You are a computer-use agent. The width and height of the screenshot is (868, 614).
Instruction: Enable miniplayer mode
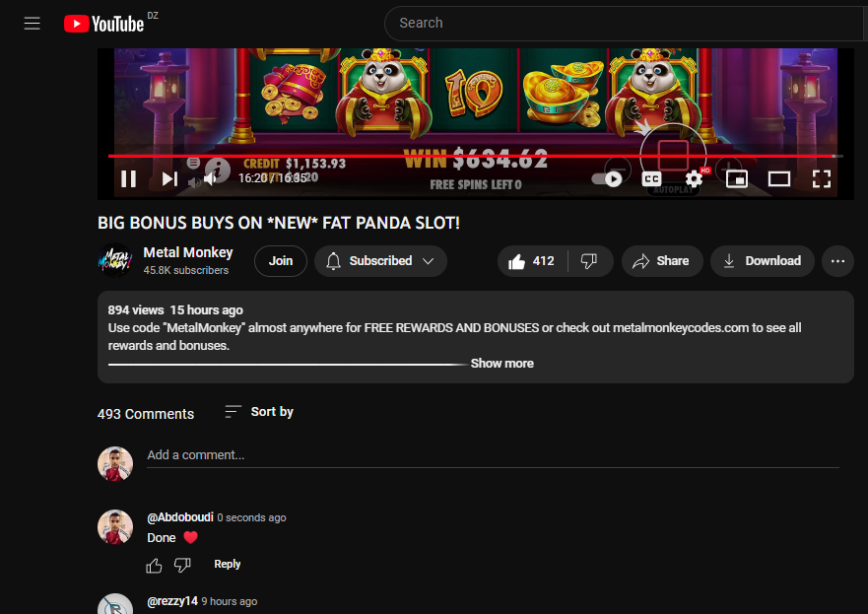click(737, 178)
